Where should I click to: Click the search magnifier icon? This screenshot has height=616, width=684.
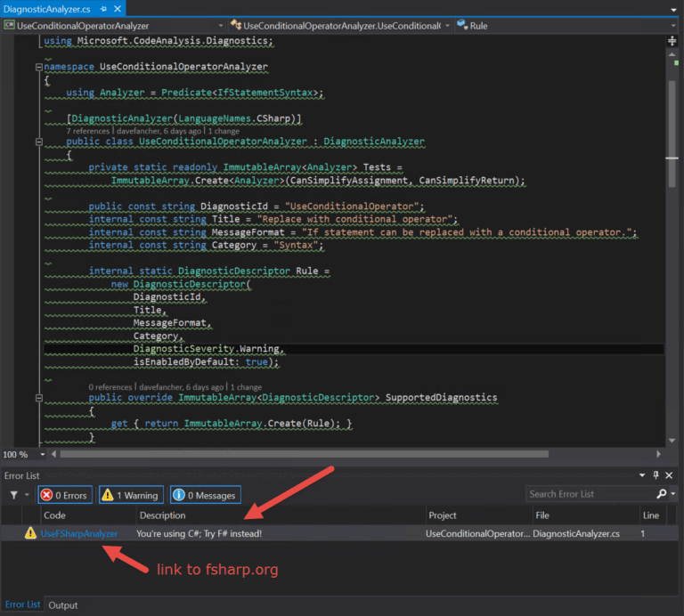tap(662, 494)
